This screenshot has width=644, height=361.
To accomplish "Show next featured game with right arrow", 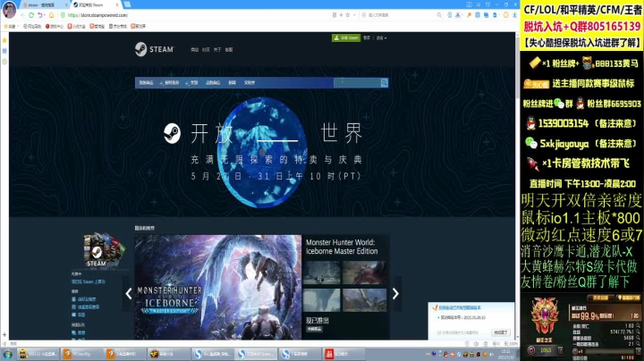I will click(x=395, y=293).
